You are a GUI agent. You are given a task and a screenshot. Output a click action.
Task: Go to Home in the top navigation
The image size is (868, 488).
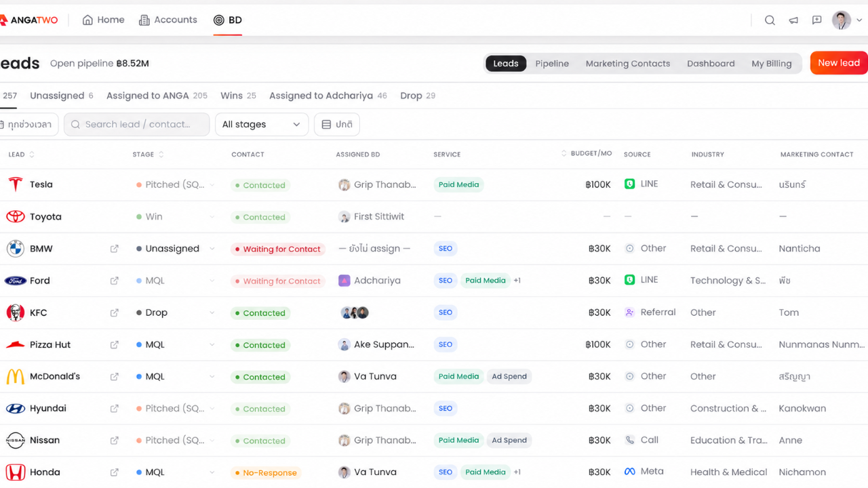click(103, 20)
